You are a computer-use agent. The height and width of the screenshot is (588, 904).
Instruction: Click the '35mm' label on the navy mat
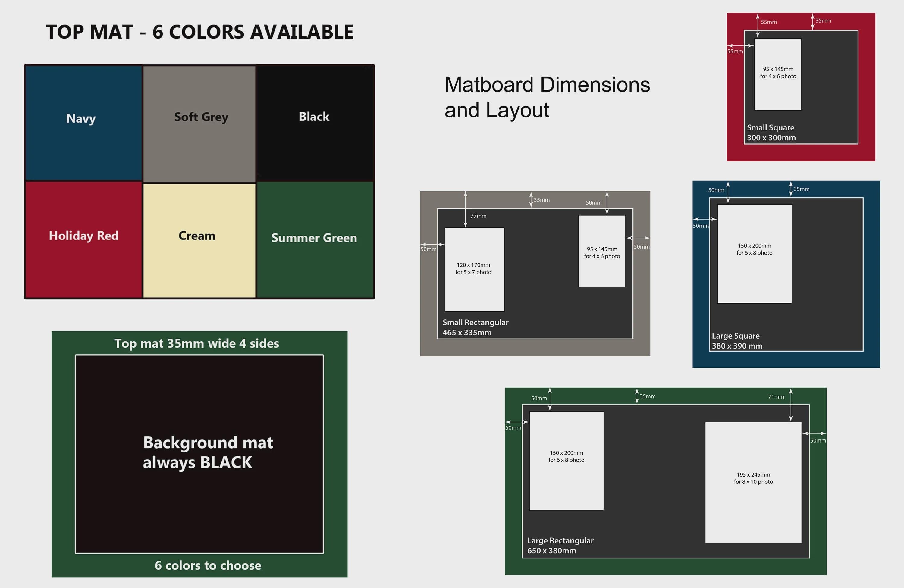(802, 189)
